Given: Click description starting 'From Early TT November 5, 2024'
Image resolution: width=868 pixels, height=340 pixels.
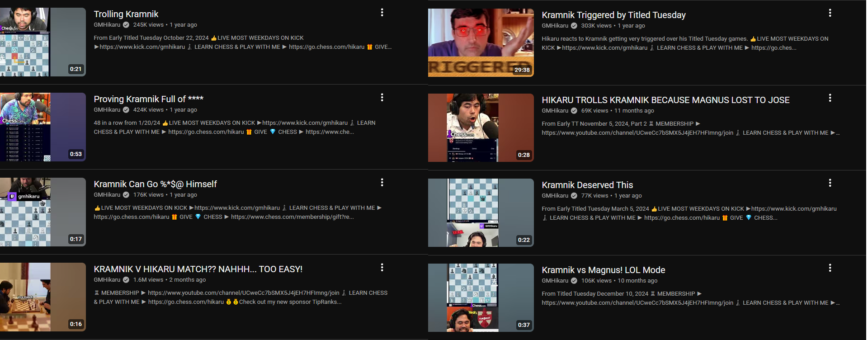Looking at the screenshot, I should [690, 128].
